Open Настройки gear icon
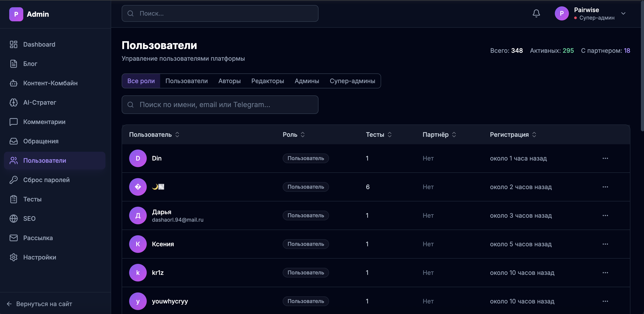 (13, 257)
